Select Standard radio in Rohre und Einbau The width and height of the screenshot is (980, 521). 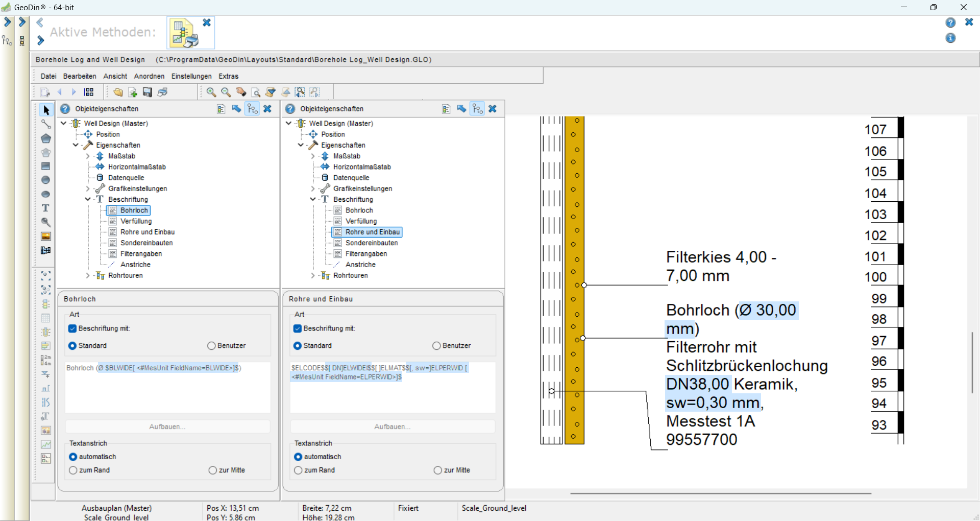point(298,346)
